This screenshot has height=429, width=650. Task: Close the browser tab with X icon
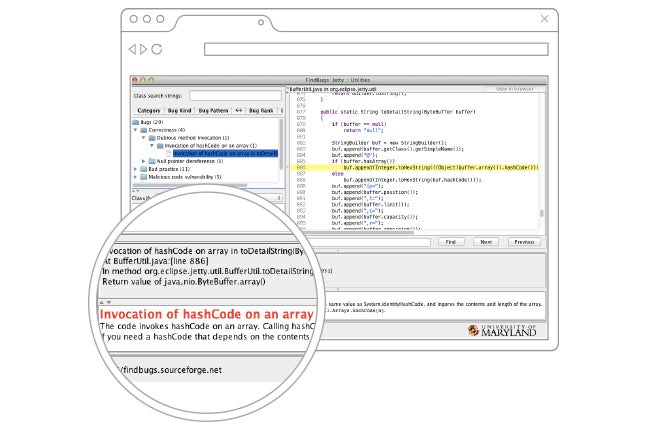tap(544, 19)
